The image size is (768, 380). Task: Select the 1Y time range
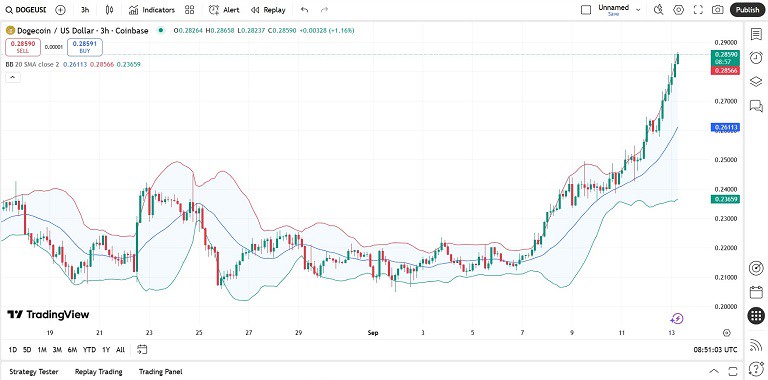pyautogui.click(x=106, y=350)
